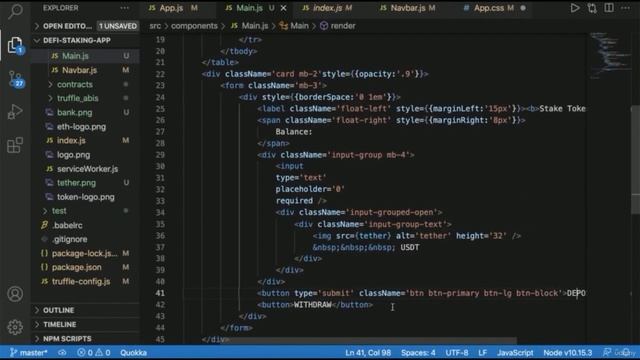Viewport: 640px width, 360px height.
Task: Change language mode via JavaScript indicator
Action: click(x=515, y=353)
